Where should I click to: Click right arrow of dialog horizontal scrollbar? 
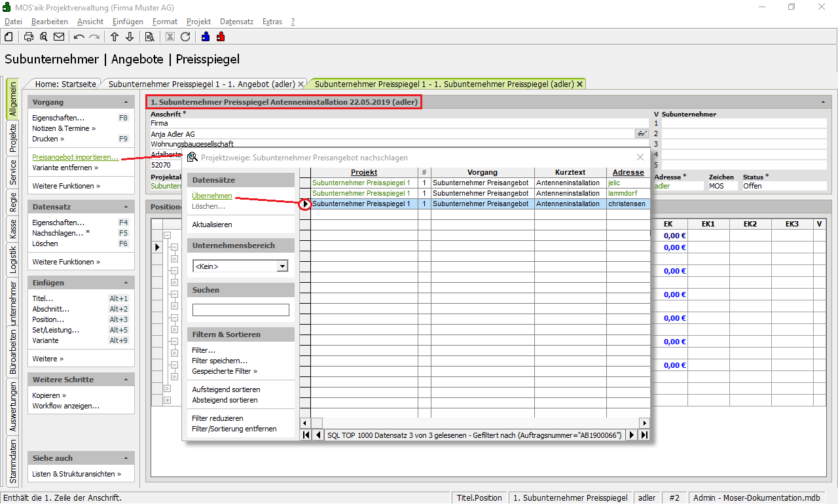644,423
